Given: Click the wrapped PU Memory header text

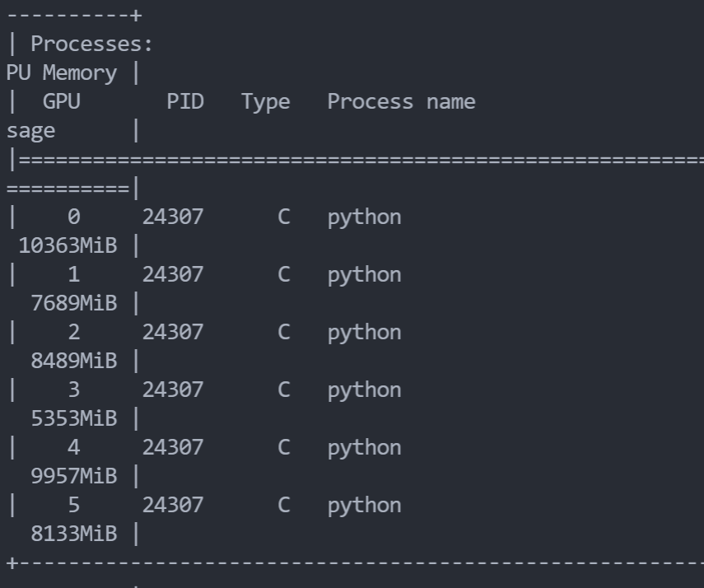Looking at the screenshot, I should [x=62, y=72].
